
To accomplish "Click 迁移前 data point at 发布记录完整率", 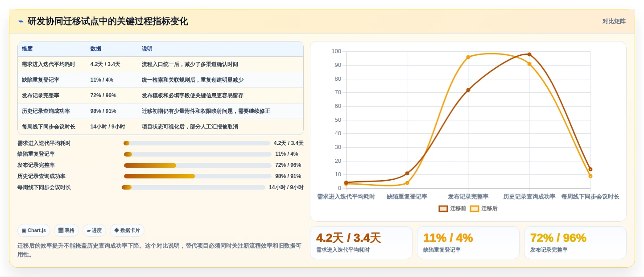I will coord(468,90).
